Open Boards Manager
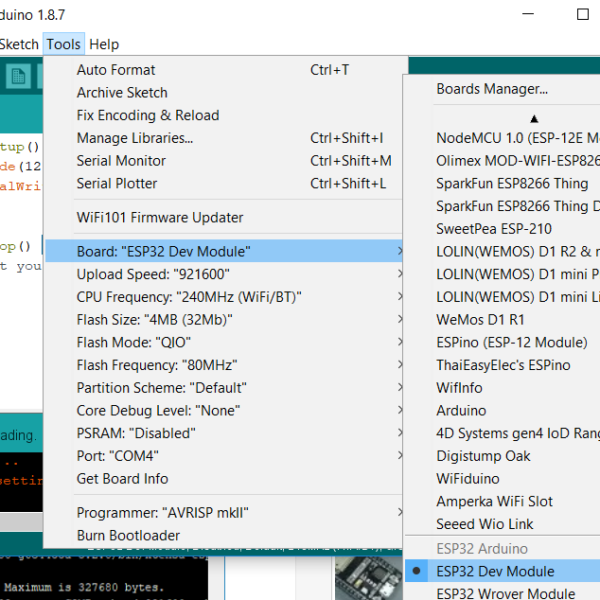The image size is (600, 600). click(x=502, y=89)
